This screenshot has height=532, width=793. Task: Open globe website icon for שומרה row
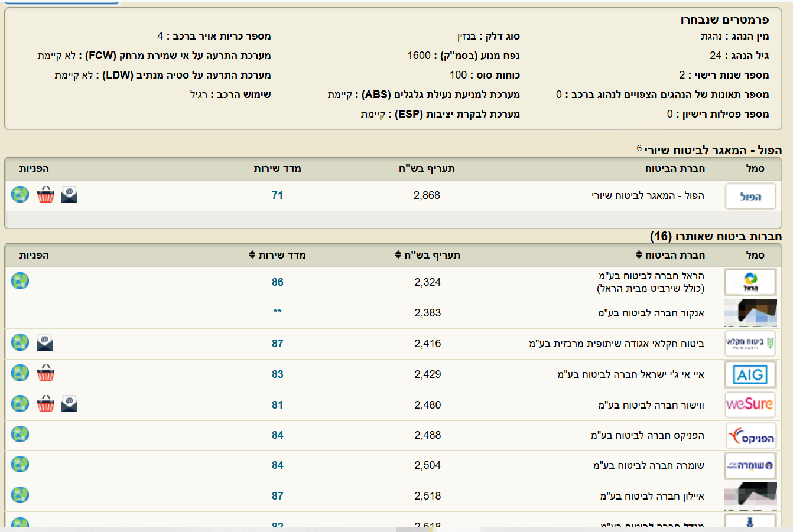tap(20, 464)
